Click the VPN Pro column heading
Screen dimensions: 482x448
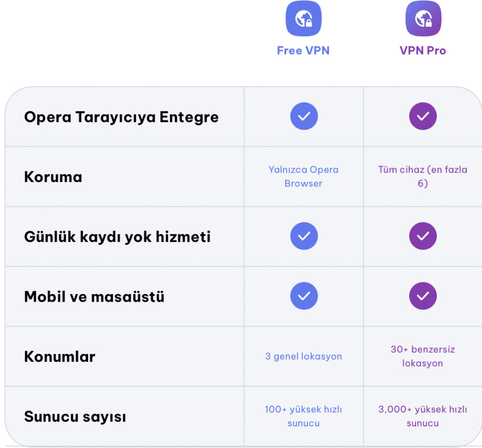click(x=423, y=51)
